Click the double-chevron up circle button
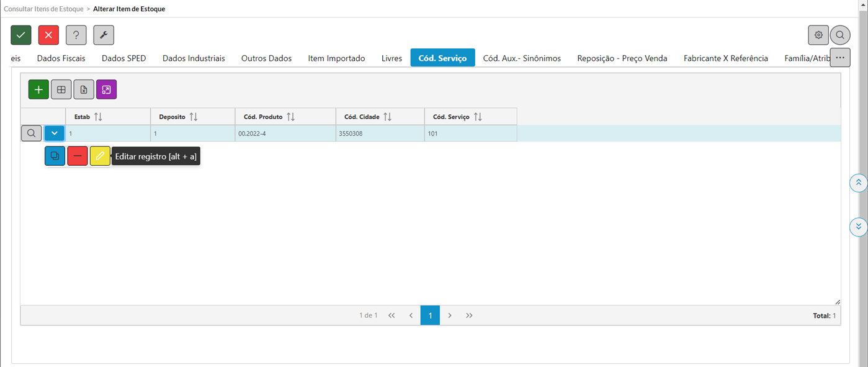The width and height of the screenshot is (868, 367). pyautogui.click(x=858, y=183)
